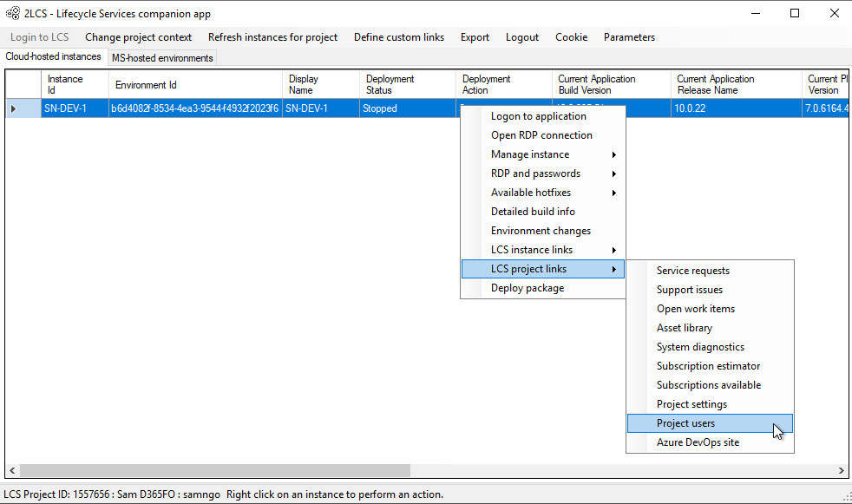Click the SN-DEV-1 Instance Id cell
This screenshot has height=504, width=852.
point(75,108)
